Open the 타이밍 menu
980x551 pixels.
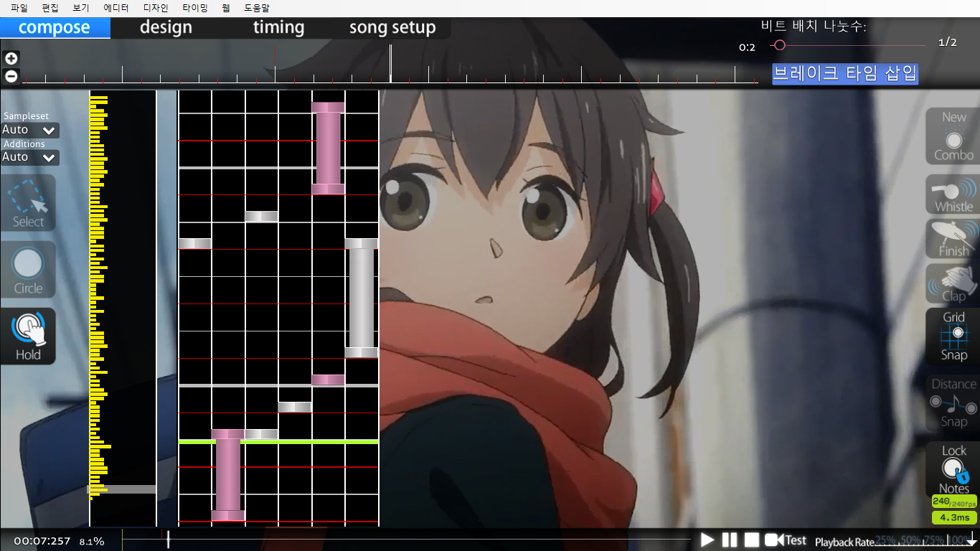pyautogui.click(x=195, y=8)
